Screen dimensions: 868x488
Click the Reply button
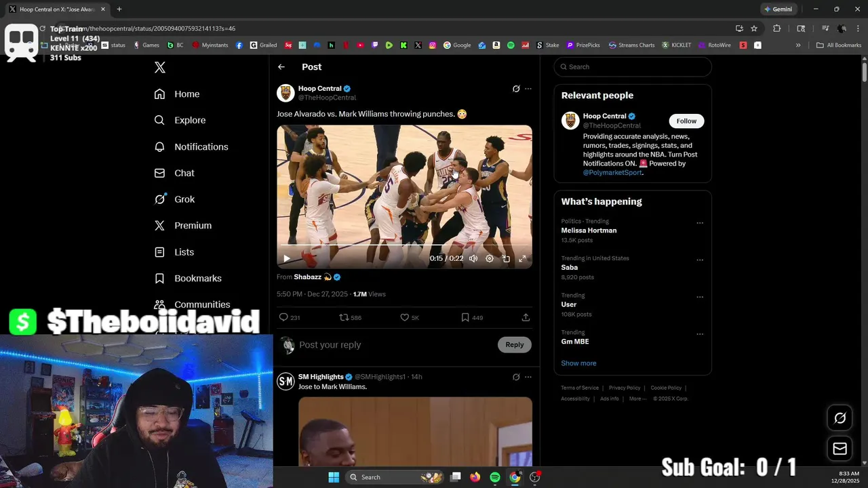(515, 345)
